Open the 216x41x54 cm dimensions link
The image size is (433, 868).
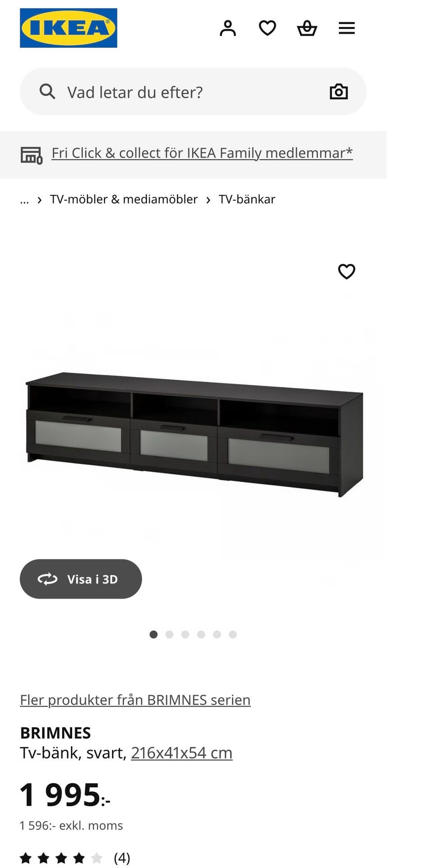click(x=182, y=753)
